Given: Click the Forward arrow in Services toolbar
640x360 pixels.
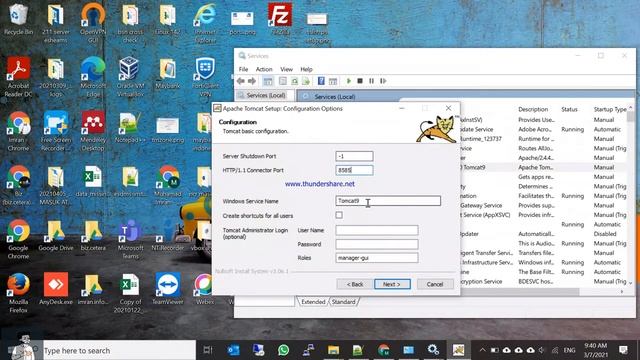Looking at the screenshot, I should tap(252, 81).
